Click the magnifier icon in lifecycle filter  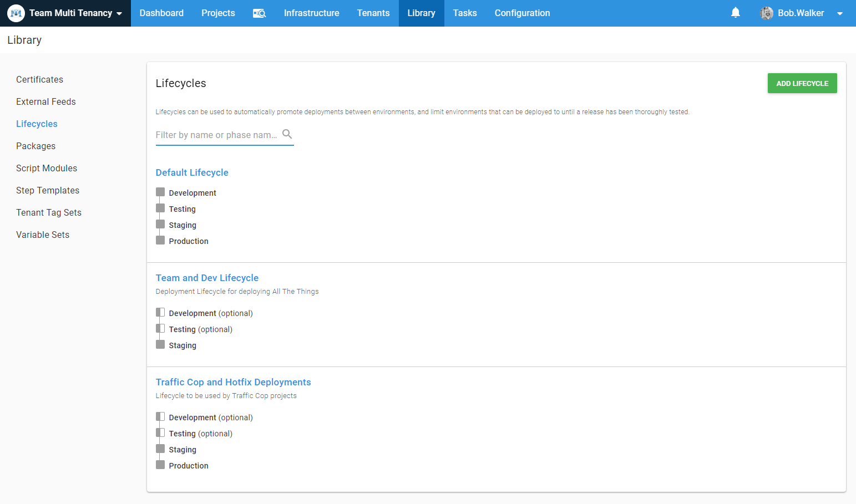click(287, 134)
